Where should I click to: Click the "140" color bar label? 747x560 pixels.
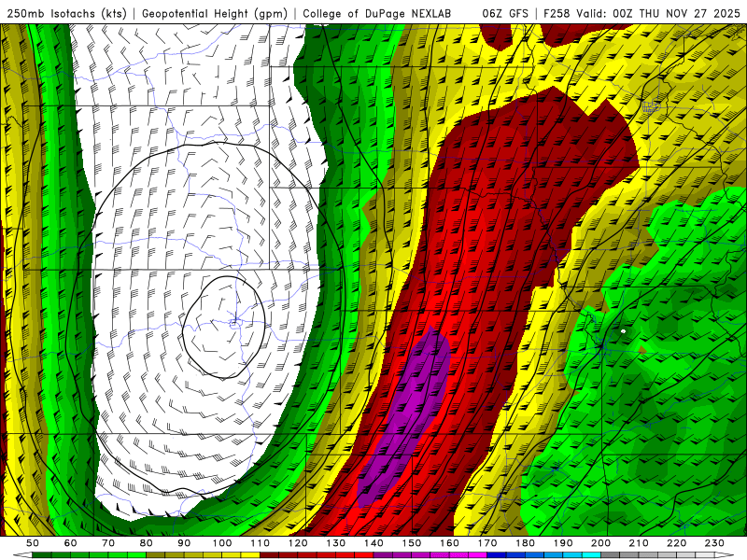click(373, 543)
